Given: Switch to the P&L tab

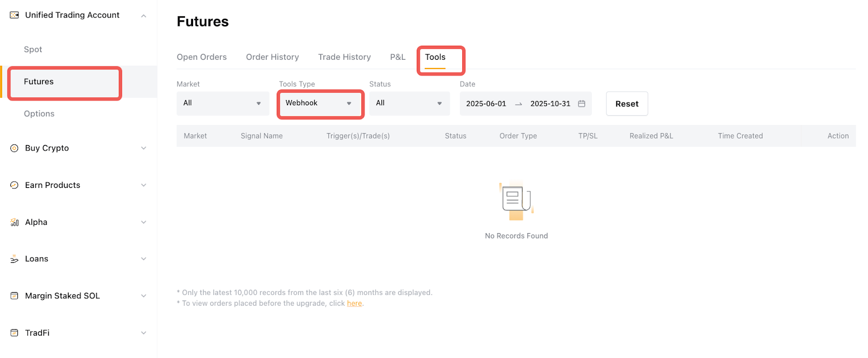Looking at the screenshot, I should [x=398, y=57].
